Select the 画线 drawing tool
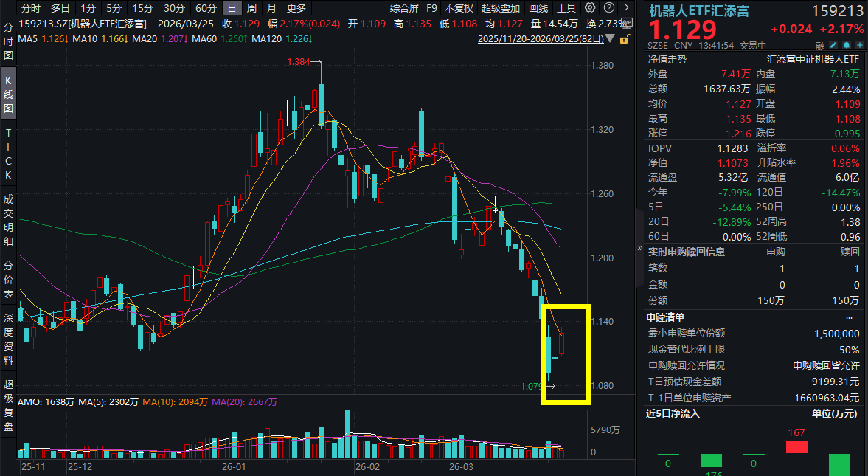The width and height of the screenshot is (868, 476). pyautogui.click(x=536, y=7)
